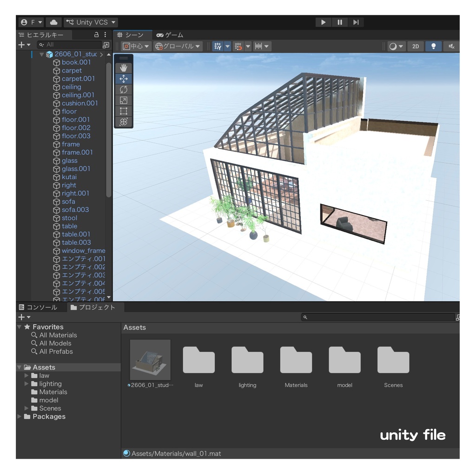Step forward one frame
The width and height of the screenshot is (476, 476).
(356, 22)
